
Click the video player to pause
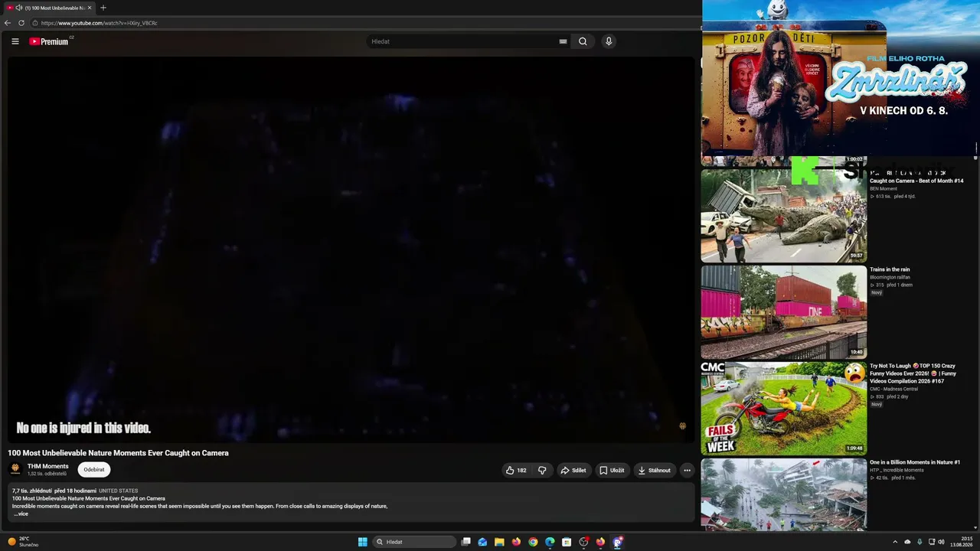point(351,249)
